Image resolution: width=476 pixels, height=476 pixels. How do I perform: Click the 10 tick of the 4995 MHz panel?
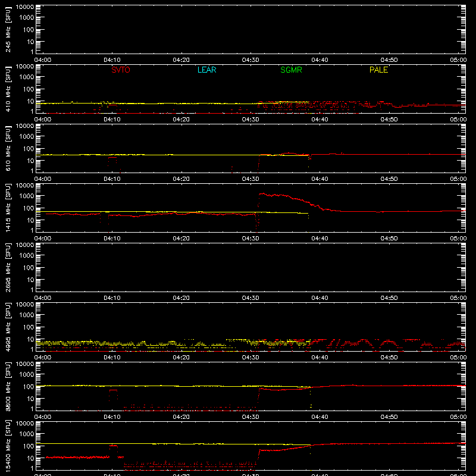tap(30, 339)
